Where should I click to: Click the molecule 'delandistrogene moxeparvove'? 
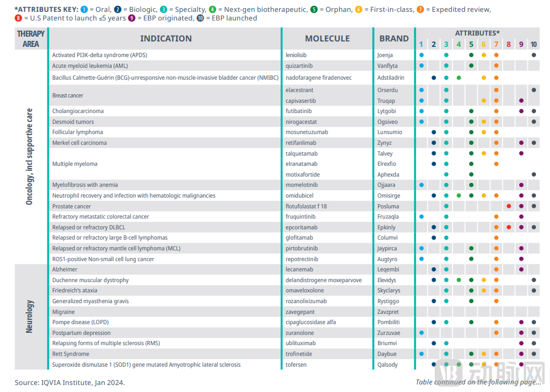[323, 280]
